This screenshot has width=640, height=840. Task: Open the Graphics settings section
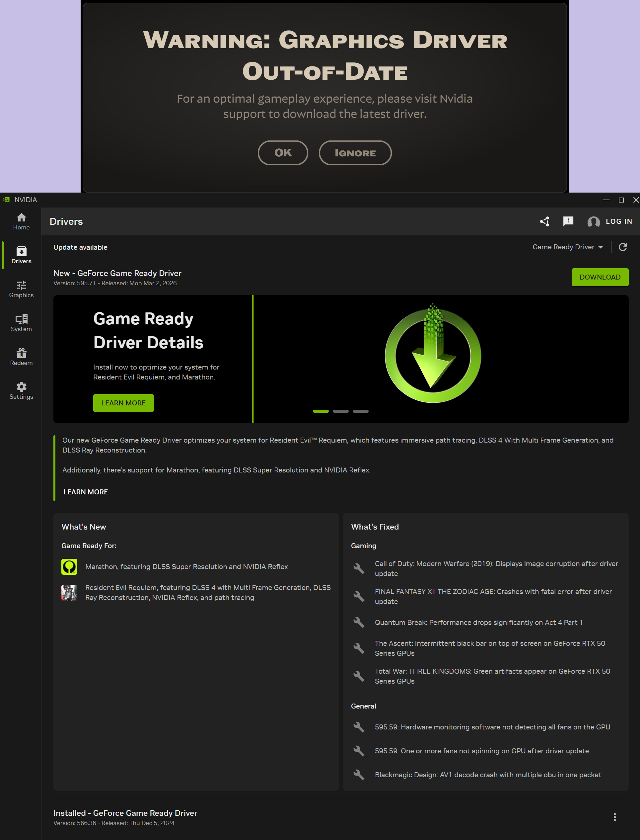pyautogui.click(x=21, y=289)
